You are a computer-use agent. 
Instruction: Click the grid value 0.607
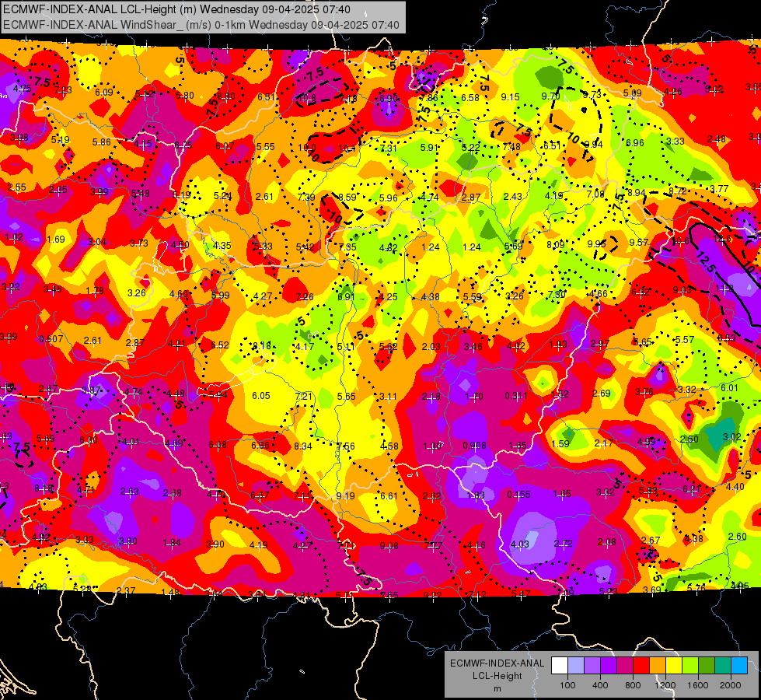(x=51, y=338)
